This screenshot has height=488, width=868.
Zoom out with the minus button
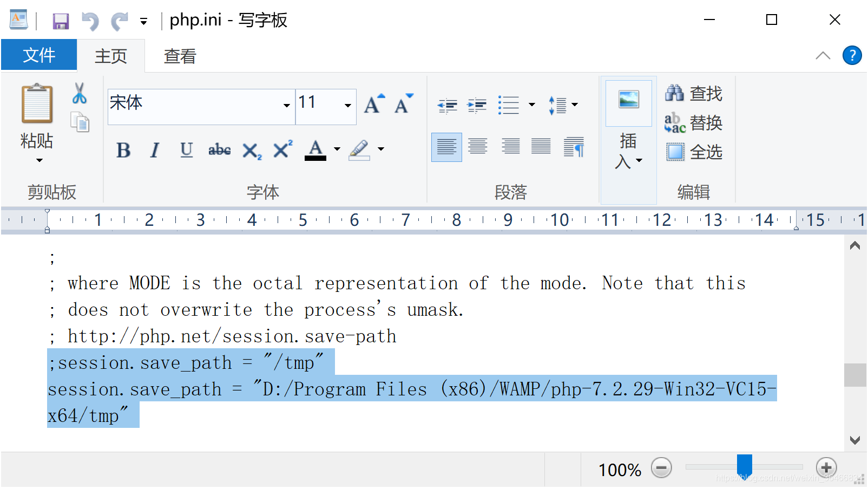661,467
